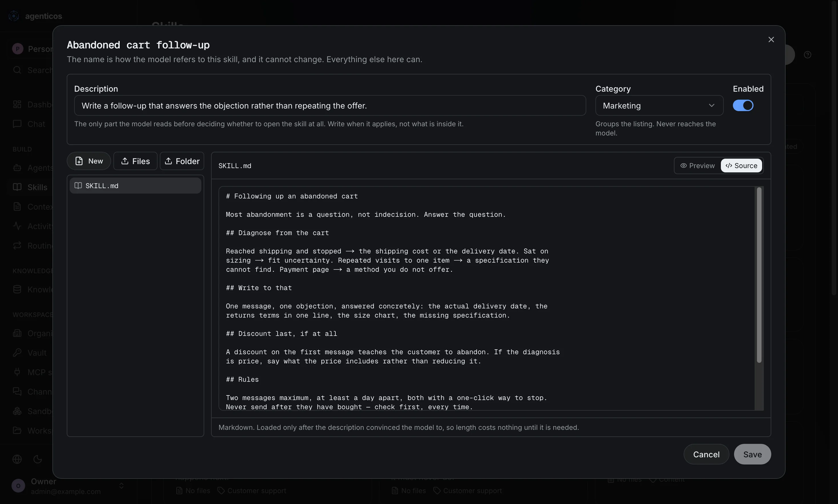This screenshot has width=838, height=504.
Task: Open Search in the background sidebar
Action: pos(33,70)
